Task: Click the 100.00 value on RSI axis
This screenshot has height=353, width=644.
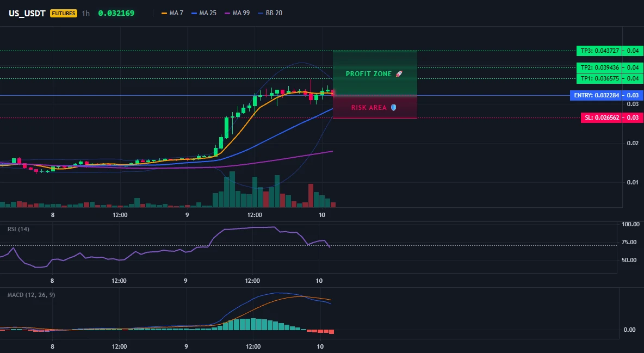Action: [630, 225]
